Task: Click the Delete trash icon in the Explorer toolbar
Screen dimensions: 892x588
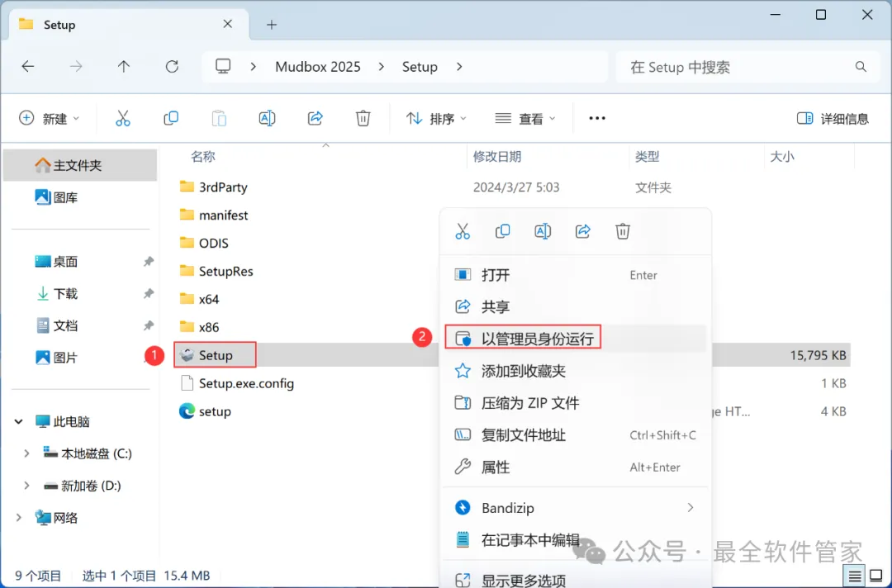Action: (x=363, y=118)
